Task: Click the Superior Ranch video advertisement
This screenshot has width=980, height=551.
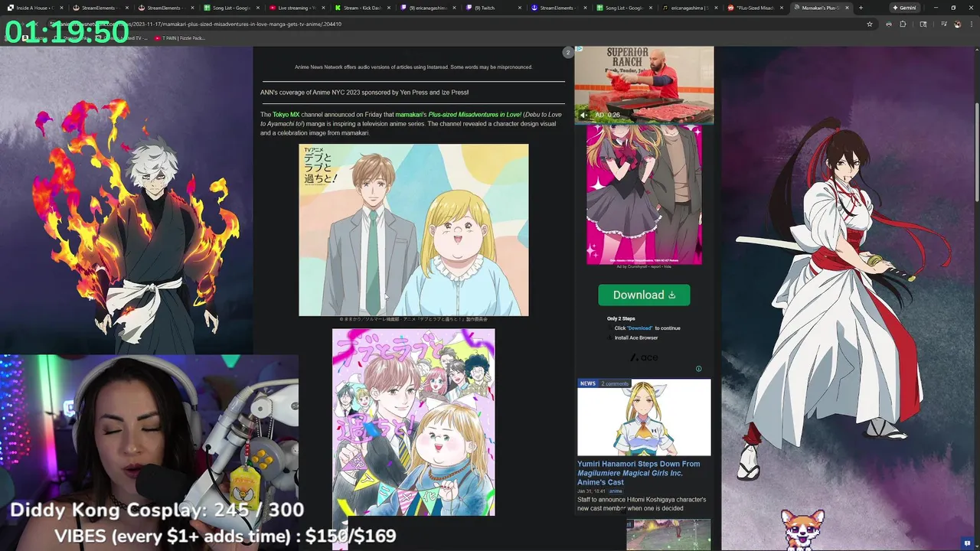Action: coord(644,84)
